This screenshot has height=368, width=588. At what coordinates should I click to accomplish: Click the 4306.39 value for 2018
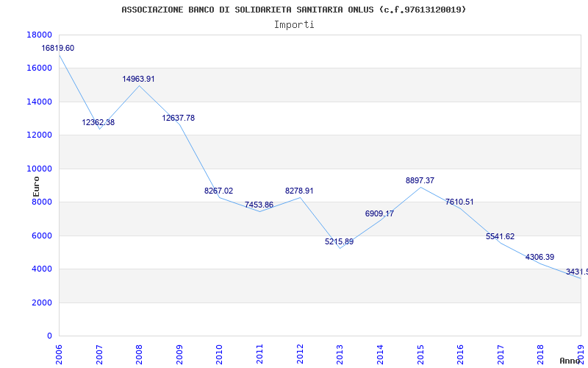click(x=540, y=257)
